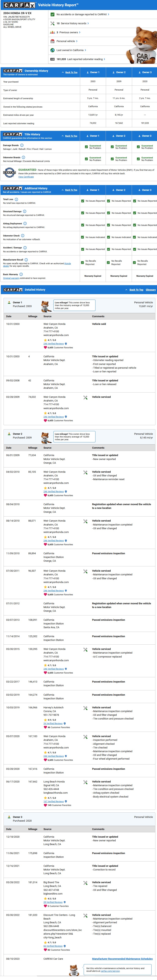Click Back To Top in the Additional History header
157x980 pixels.
[x=71, y=190]
